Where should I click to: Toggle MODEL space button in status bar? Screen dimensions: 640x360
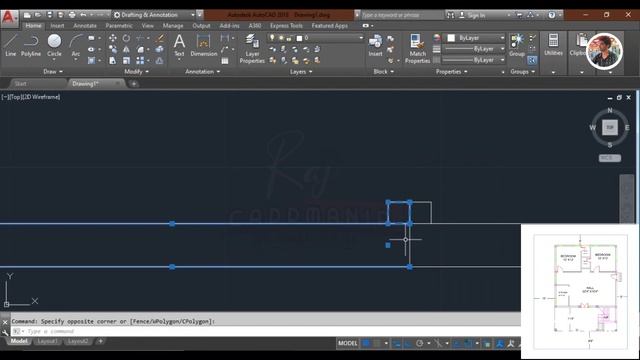(347, 343)
